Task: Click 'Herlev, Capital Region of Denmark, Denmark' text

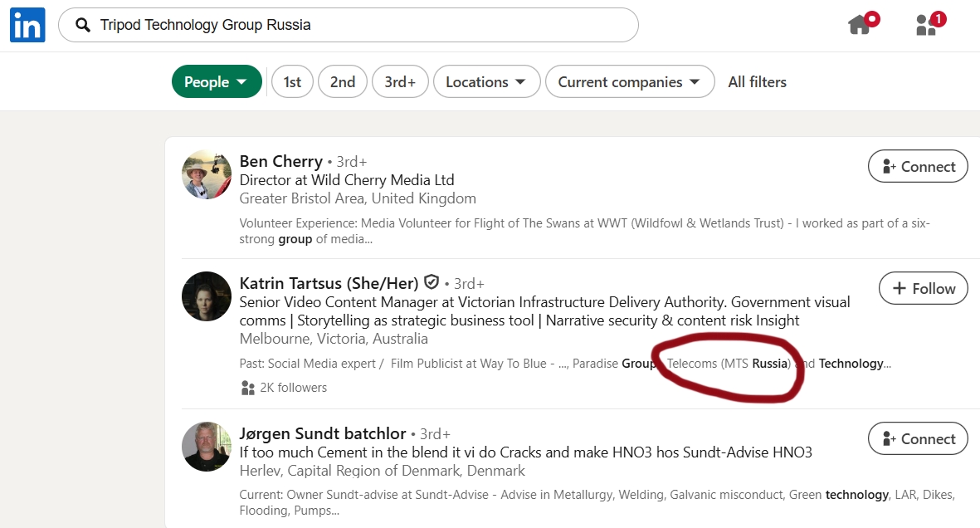Action: [x=382, y=471]
